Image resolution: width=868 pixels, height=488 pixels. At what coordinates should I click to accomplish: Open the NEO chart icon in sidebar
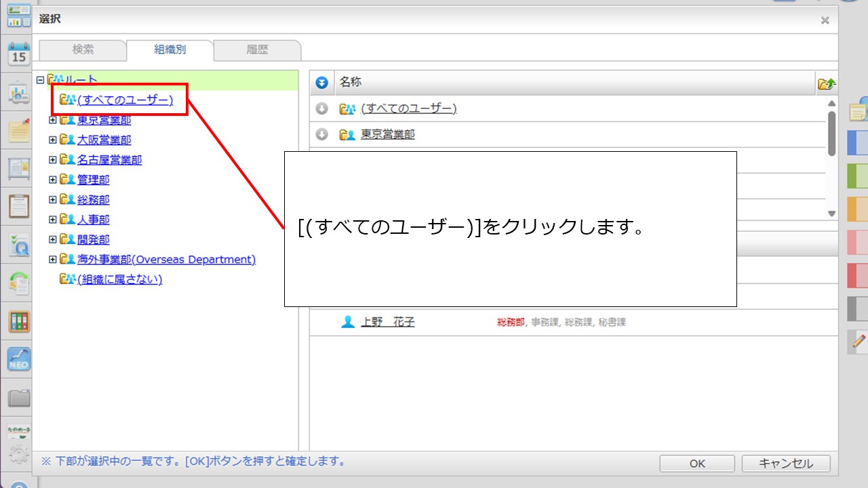point(18,359)
